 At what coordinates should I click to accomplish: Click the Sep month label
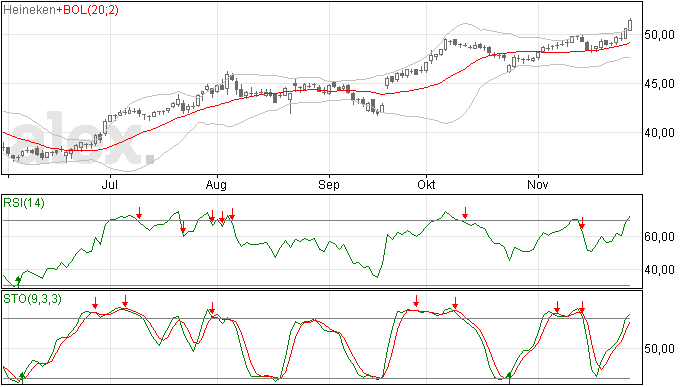(x=329, y=184)
